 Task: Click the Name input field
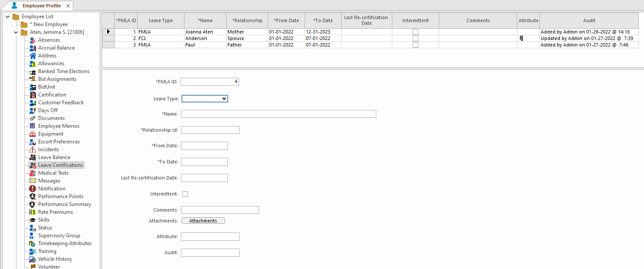click(x=278, y=114)
